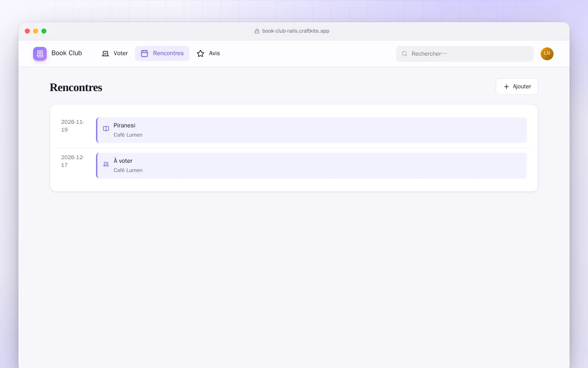Switch to the Voter tab
The width and height of the screenshot is (588, 368).
coord(115,53)
